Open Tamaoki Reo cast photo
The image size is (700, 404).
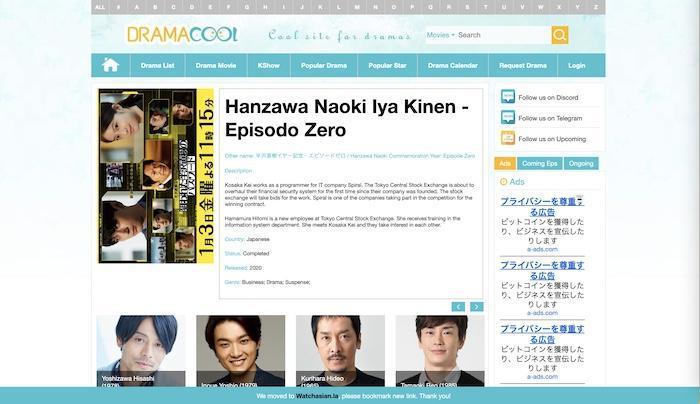click(x=440, y=351)
